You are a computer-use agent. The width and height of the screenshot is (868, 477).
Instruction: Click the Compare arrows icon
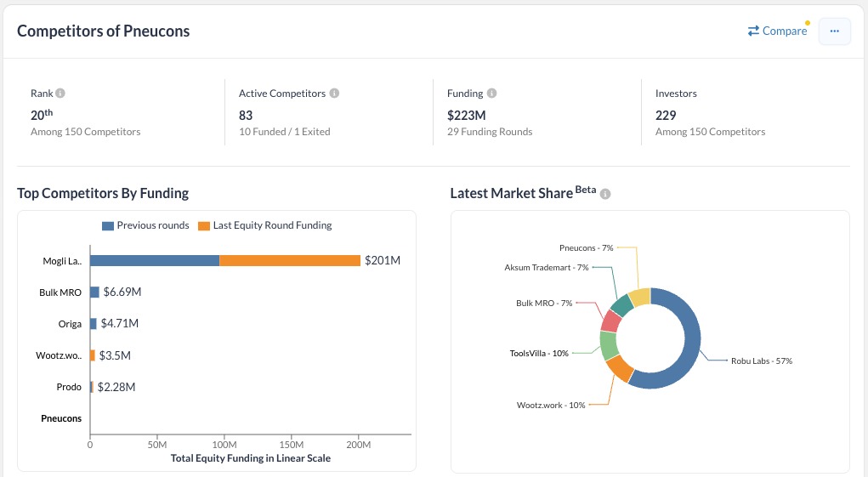pyautogui.click(x=753, y=31)
